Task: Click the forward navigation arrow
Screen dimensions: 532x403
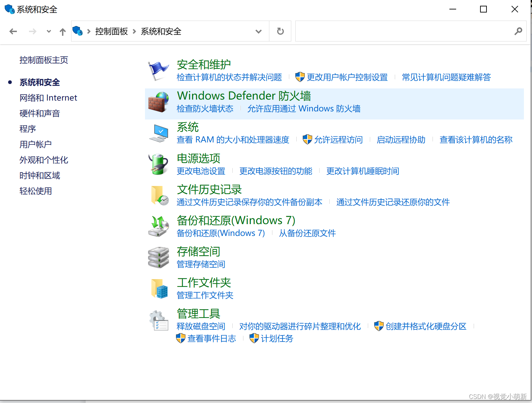Action: click(33, 31)
